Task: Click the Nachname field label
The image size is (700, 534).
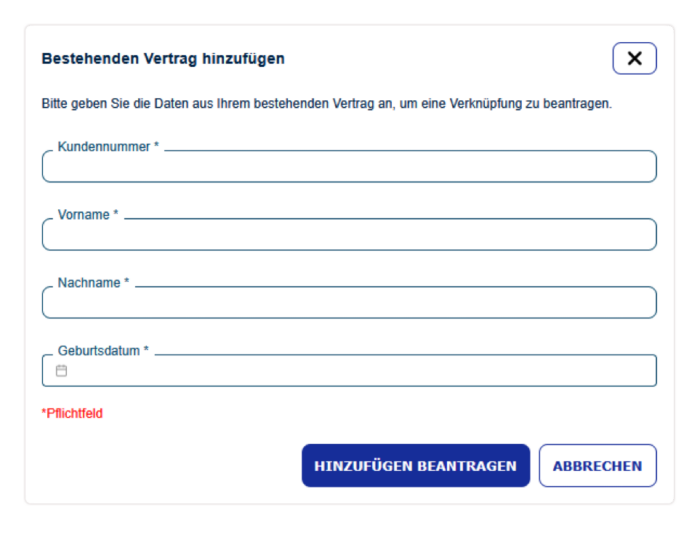Action: coord(89,283)
